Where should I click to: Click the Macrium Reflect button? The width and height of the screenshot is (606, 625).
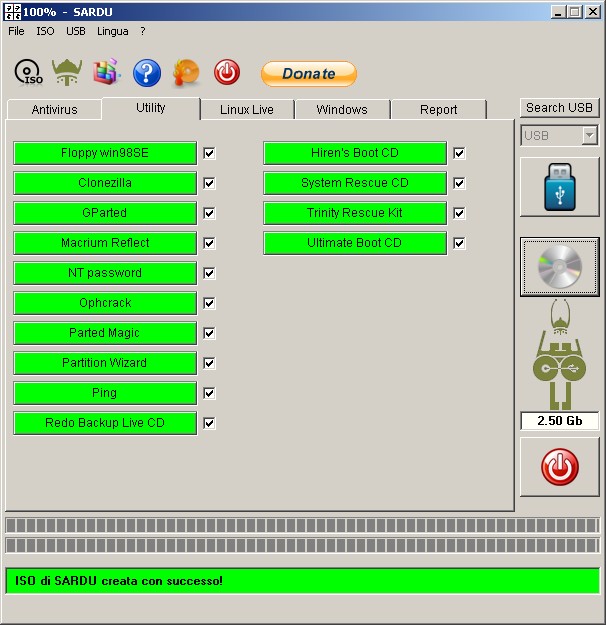click(105, 243)
